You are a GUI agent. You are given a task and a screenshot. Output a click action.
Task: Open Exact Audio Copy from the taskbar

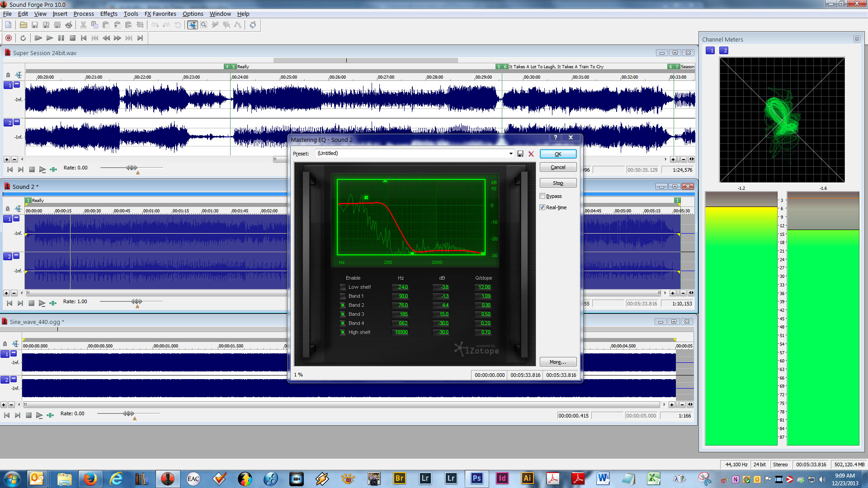[x=193, y=479]
